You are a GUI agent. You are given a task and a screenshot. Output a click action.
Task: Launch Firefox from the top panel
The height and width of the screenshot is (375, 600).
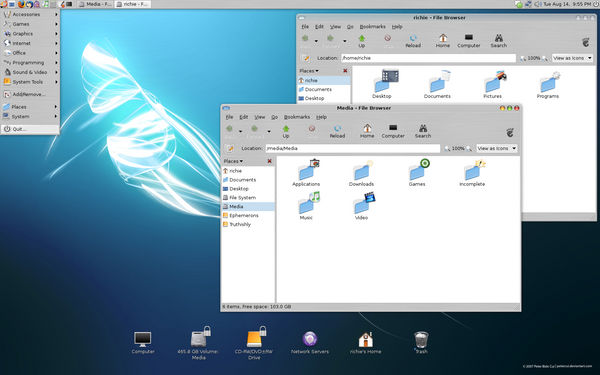click(21, 4)
